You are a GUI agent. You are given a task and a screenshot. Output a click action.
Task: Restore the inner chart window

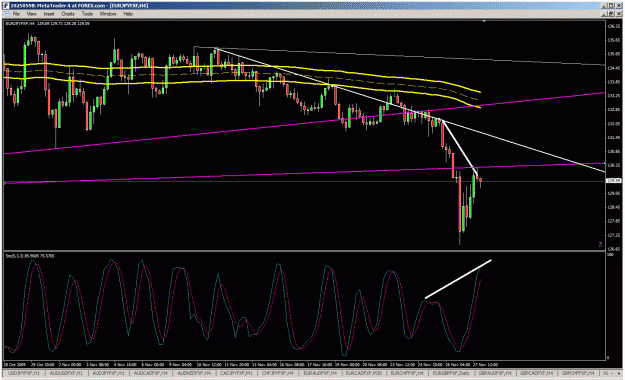point(611,14)
